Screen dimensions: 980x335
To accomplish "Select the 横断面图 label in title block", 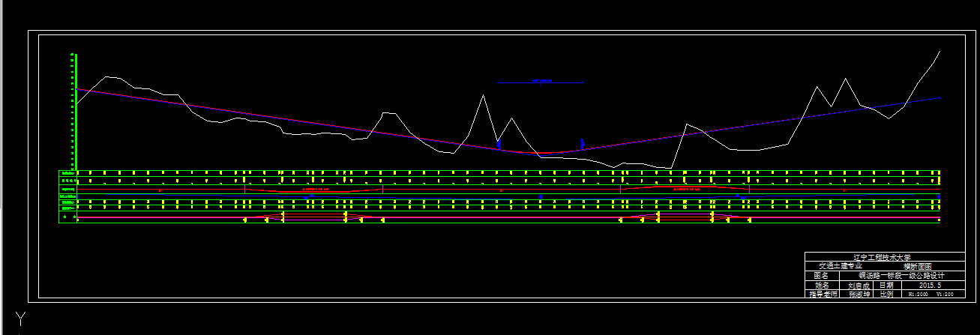I will [x=917, y=266].
